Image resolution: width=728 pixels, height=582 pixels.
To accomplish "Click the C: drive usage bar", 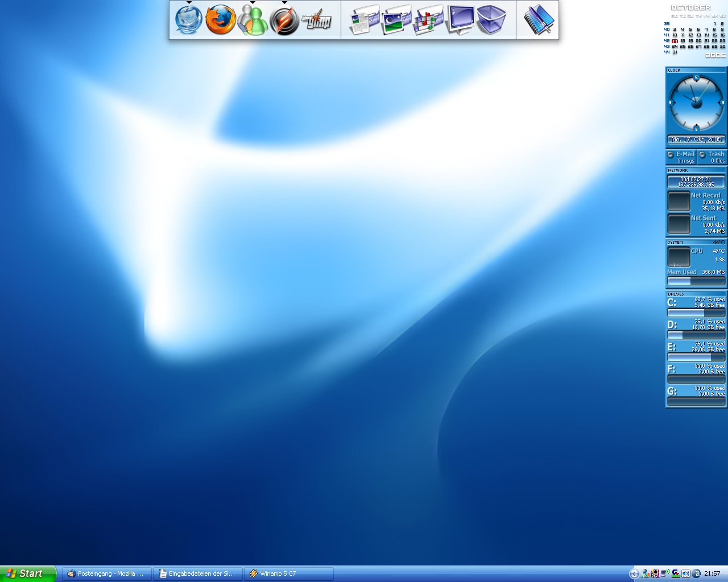I will pyautogui.click(x=696, y=313).
